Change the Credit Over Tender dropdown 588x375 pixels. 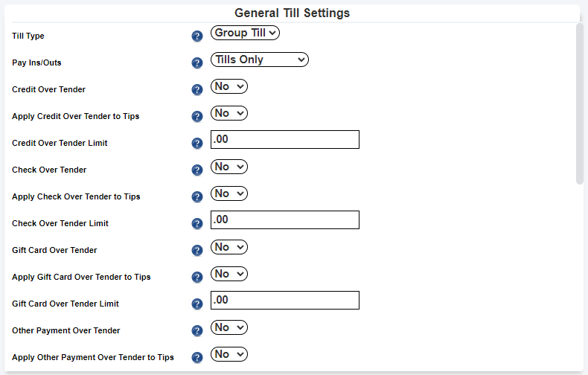[229, 86]
